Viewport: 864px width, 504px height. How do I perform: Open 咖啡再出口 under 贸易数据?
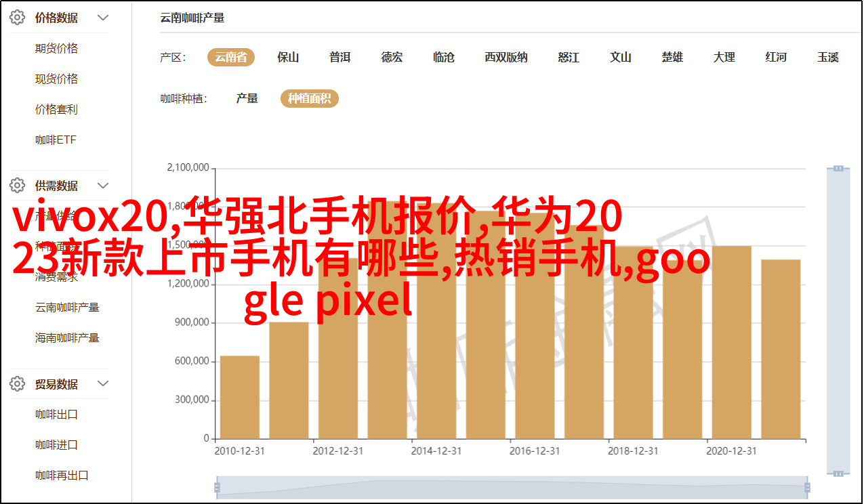pyautogui.click(x=62, y=476)
